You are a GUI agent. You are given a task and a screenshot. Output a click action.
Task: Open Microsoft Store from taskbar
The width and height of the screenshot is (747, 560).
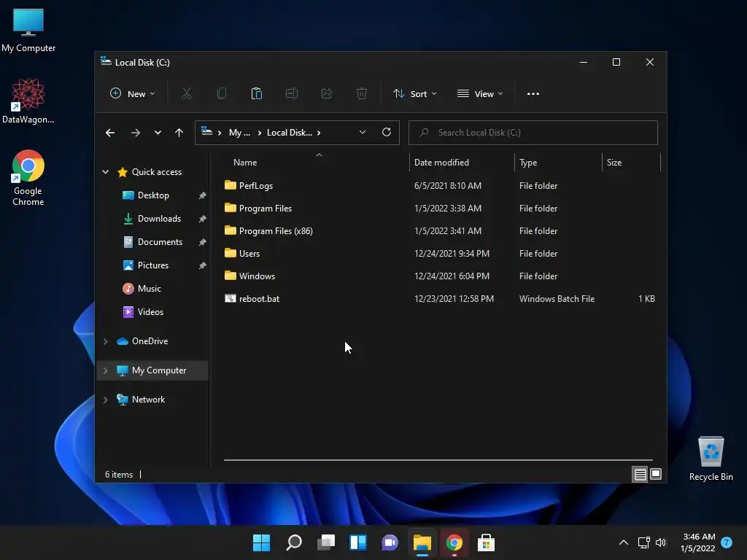pos(486,542)
